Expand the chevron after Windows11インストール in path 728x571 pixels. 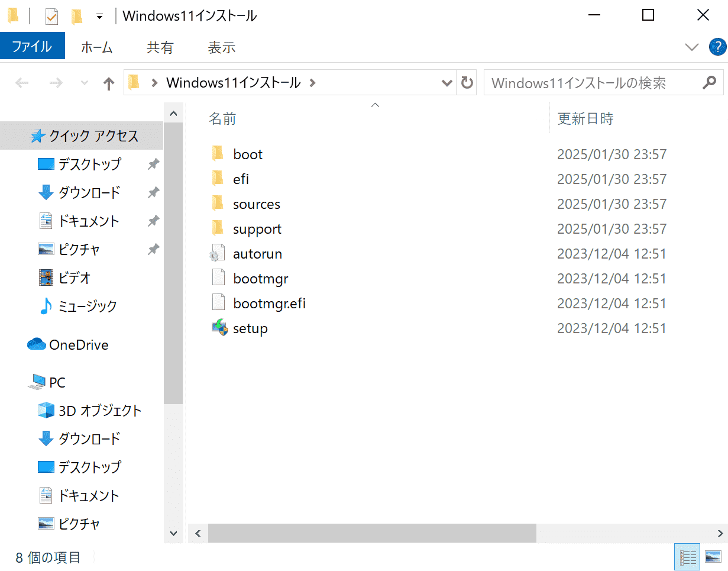(x=313, y=83)
